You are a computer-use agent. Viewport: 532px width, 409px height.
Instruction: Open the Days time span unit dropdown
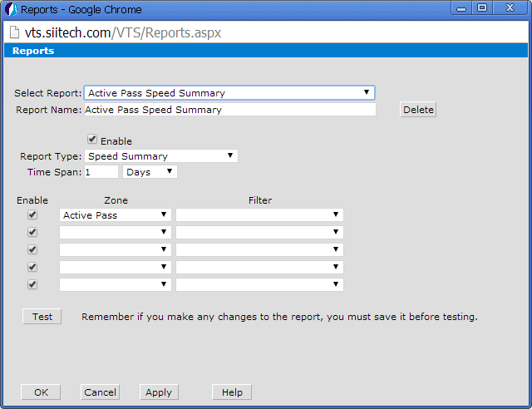(150, 172)
